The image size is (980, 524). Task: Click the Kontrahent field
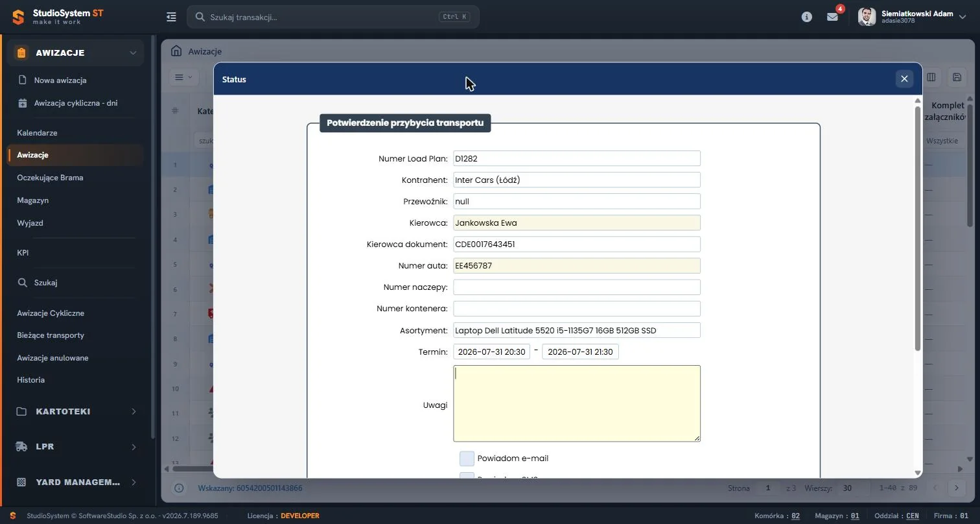click(577, 180)
